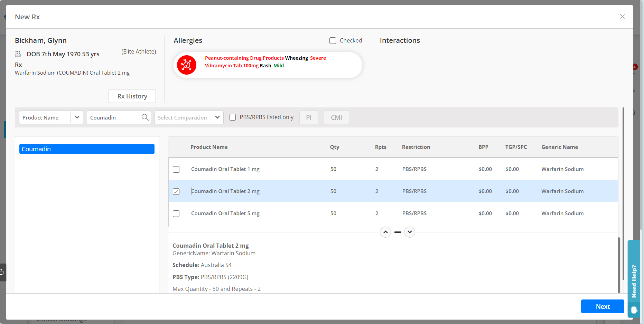Open the Need Help side tab
The image size is (644, 324).
click(x=634, y=278)
